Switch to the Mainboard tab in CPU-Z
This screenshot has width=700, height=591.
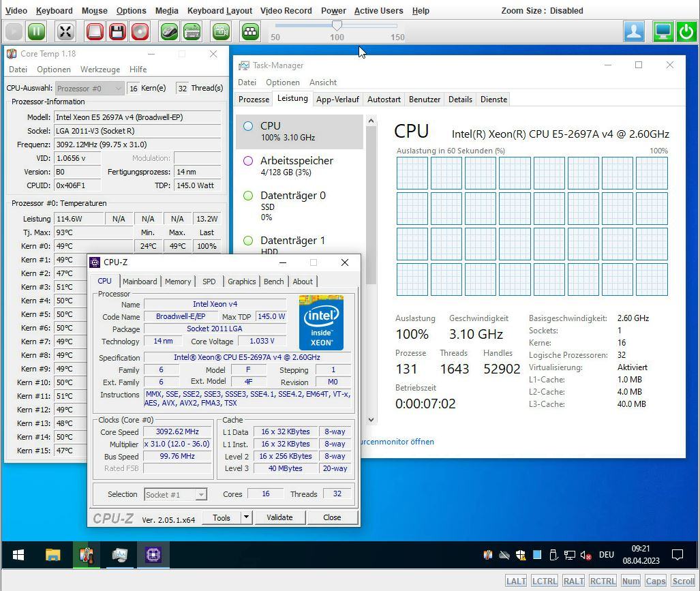(140, 282)
